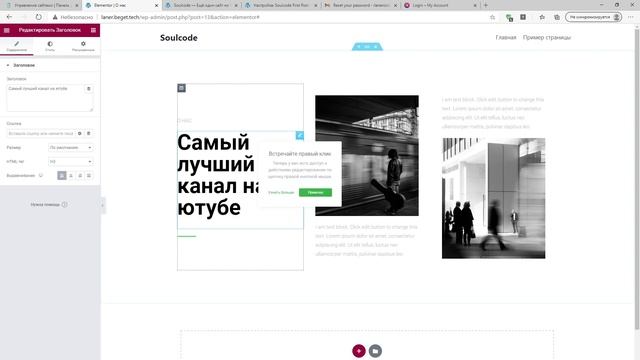Add this page to favorites star
This screenshot has width=640, height=360.
(492, 17)
